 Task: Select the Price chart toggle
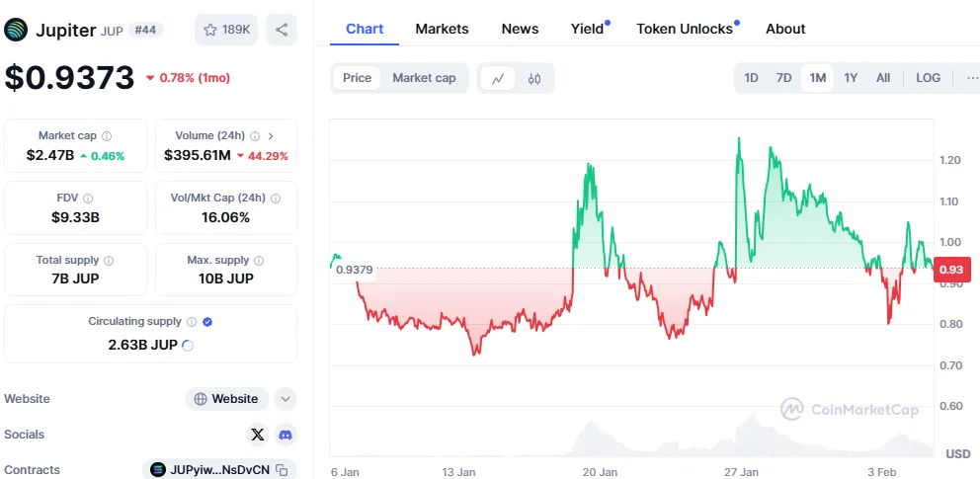point(357,78)
